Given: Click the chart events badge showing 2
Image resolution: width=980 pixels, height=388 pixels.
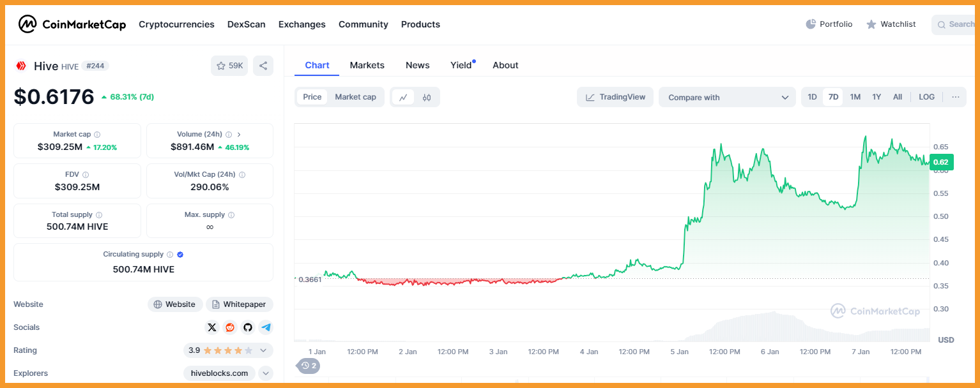Looking at the screenshot, I should point(309,366).
